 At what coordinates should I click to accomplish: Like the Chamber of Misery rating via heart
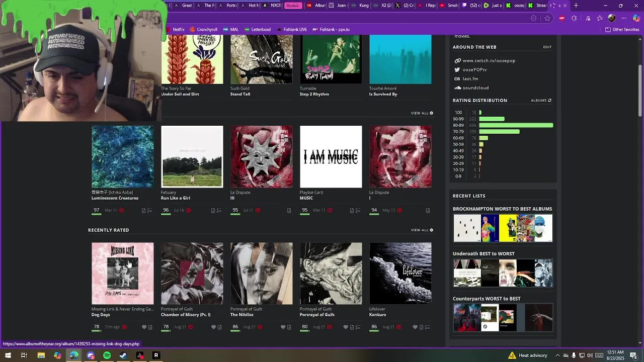point(213,327)
